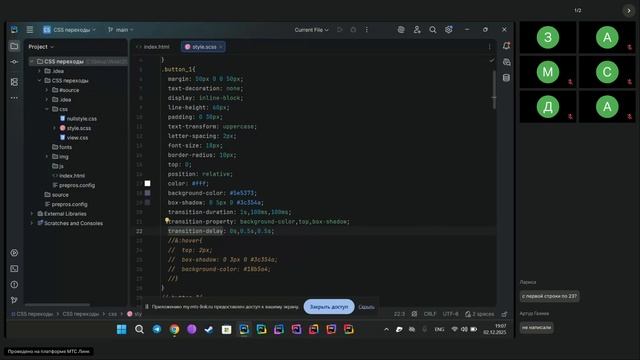
Task: Open the Services tool window
Action: click(14, 253)
